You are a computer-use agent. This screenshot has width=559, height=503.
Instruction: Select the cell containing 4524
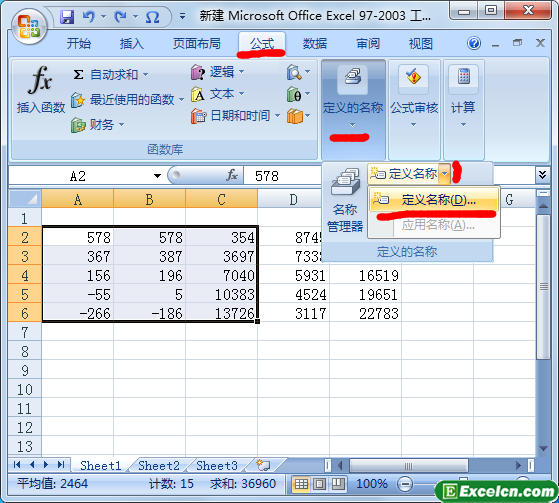tap(293, 294)
